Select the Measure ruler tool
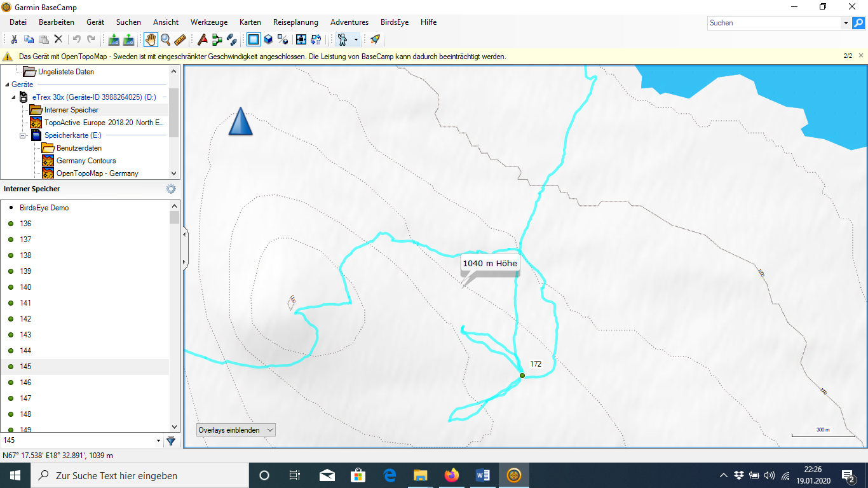This screenshot has height=488, width=868. pyautogui.click(x=180, y=39)
